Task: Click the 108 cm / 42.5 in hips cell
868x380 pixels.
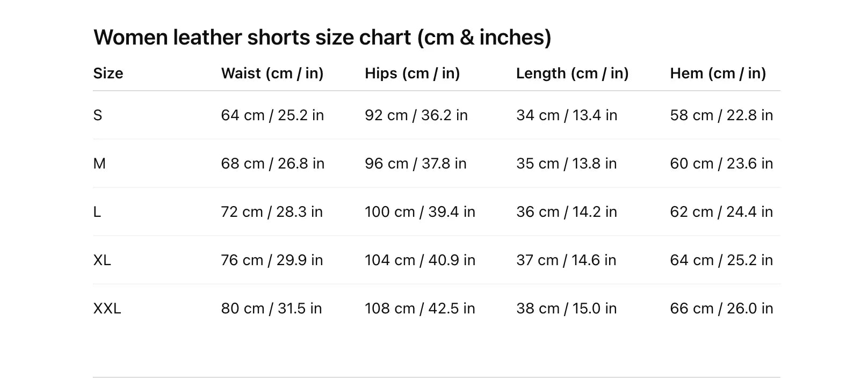Action: tap(419, 309)
